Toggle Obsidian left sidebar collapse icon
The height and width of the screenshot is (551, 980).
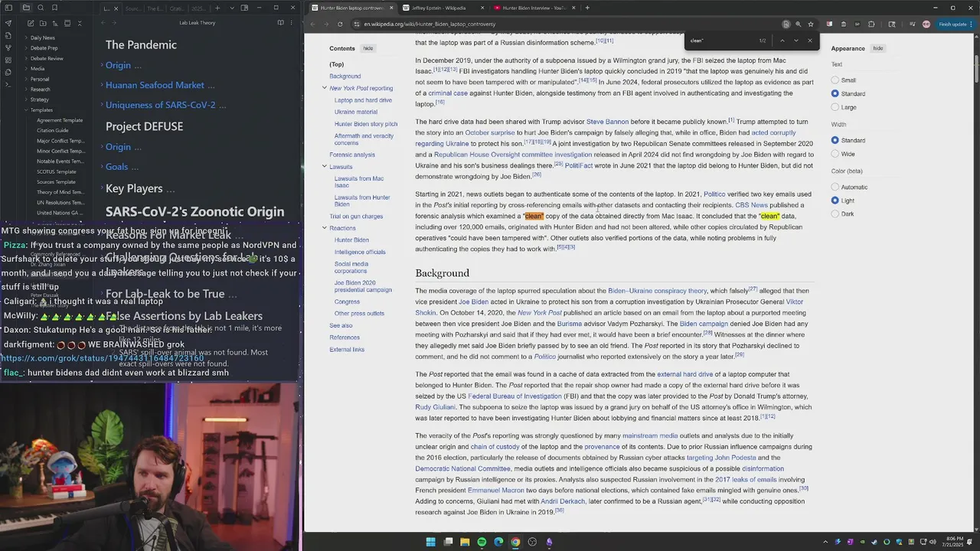tap(8, 8)
